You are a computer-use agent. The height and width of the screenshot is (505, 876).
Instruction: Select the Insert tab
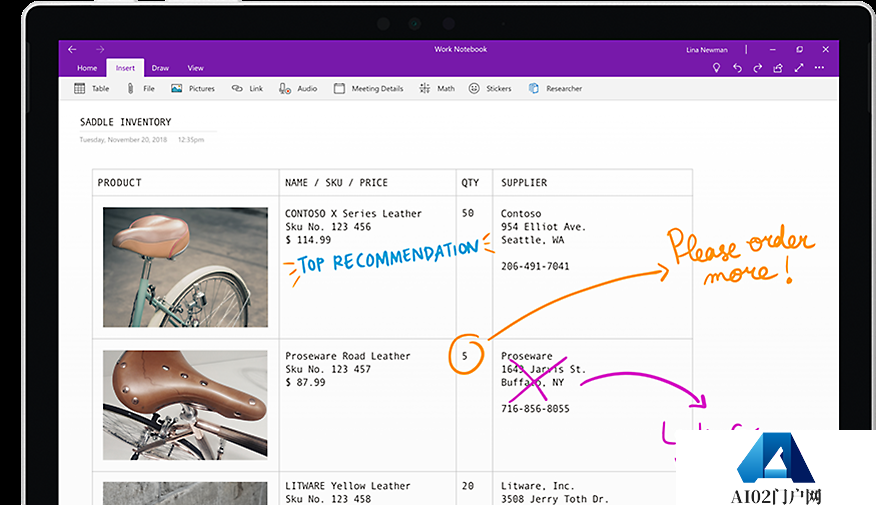coord(125,68)
